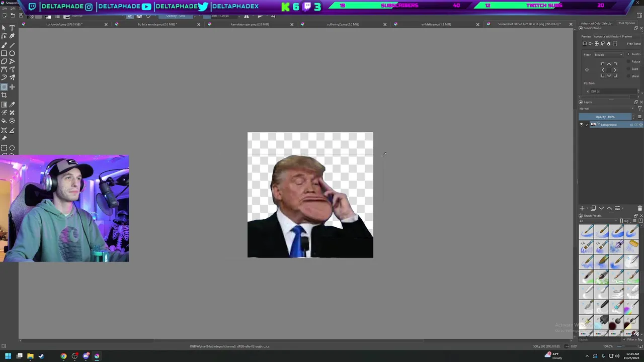The width and height of the screenshot is (644, 362).
Task: Select the Line tool
Action: pyautogui.click(x=12, y=45)
